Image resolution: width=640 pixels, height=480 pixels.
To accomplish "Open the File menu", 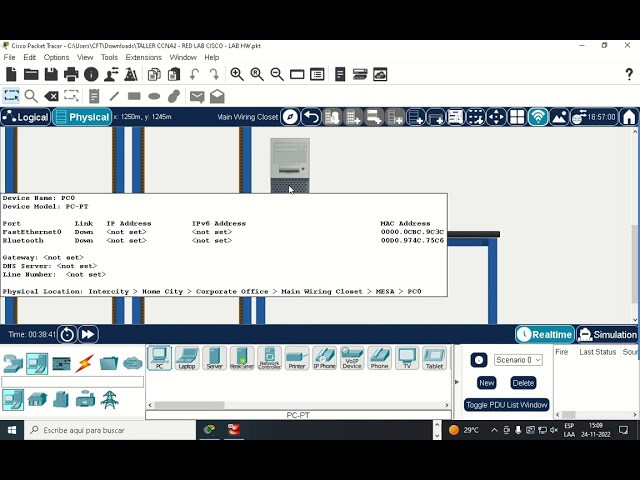I will (x=9, y=57).
